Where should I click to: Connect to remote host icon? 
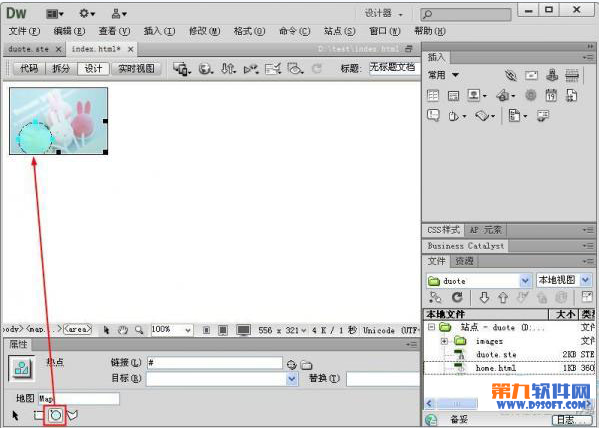(435, 297)
